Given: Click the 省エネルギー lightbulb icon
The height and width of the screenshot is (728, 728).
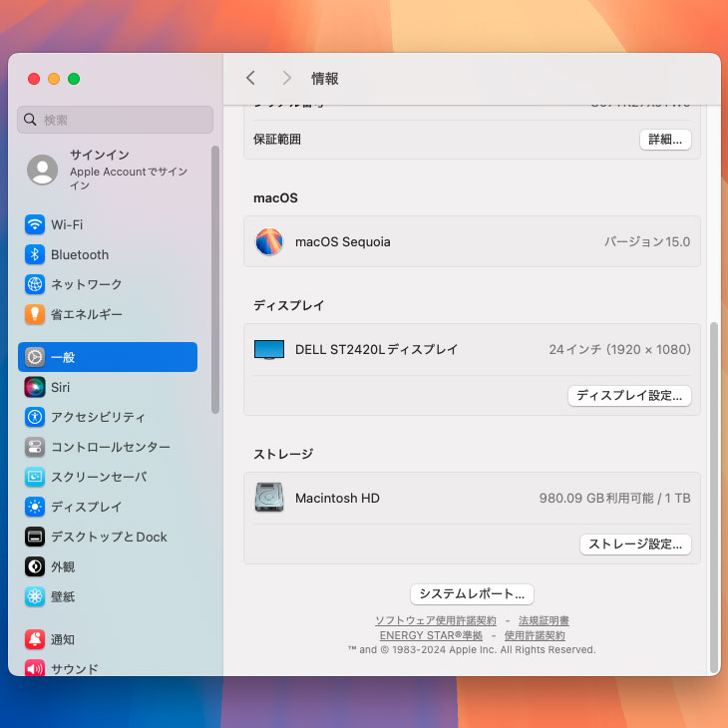Looking at the screenshot, I should tap(35, 314).
